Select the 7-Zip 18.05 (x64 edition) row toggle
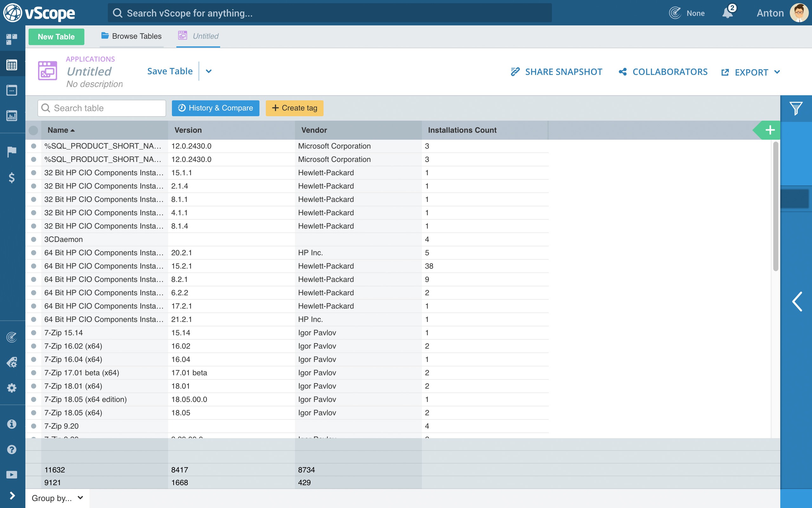The width and height of the screenshot is (812, 508). coord(34,399)
